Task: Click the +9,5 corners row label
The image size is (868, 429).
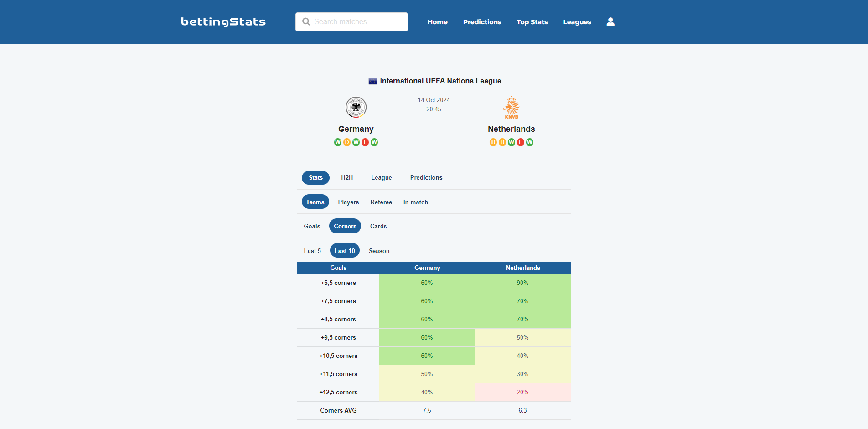Action: coord(338,338)
